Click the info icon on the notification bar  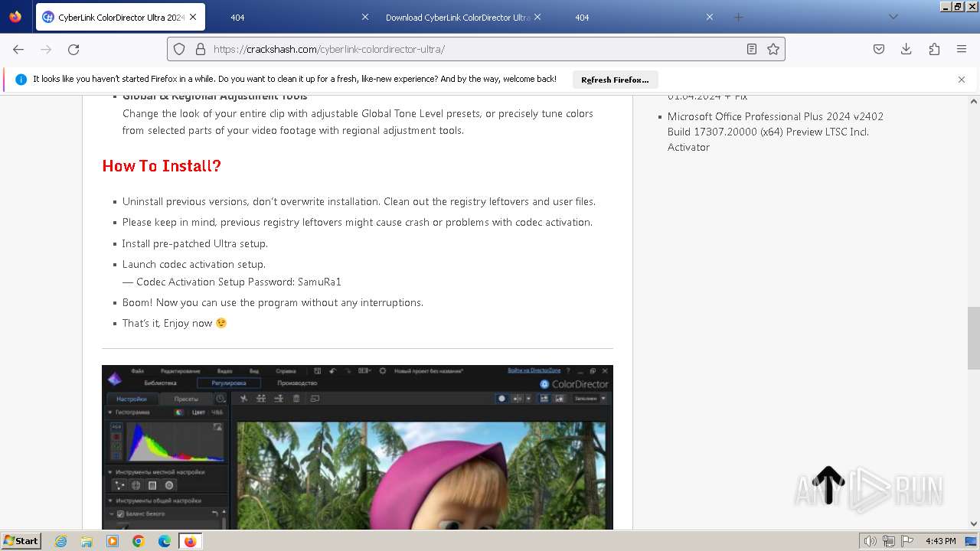pos(21,80)
